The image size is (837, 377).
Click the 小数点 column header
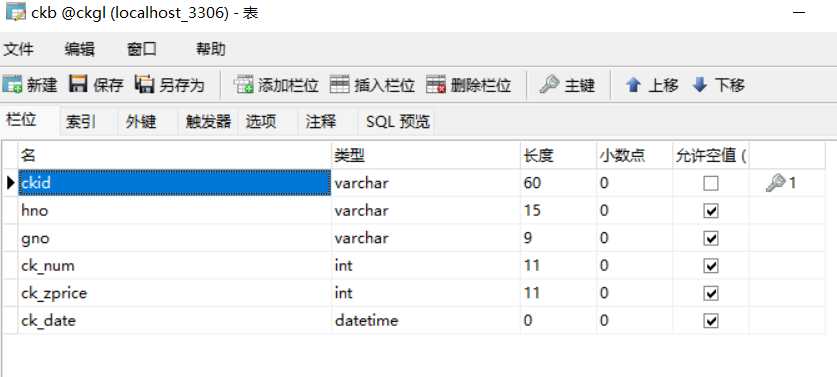634,155
